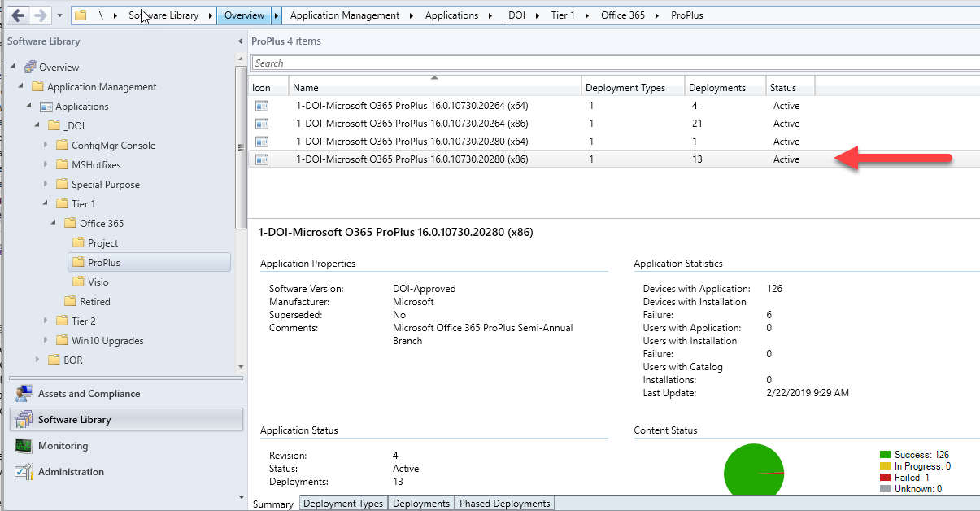Click the yellow In Progress legend swatch

click(885, 466)
